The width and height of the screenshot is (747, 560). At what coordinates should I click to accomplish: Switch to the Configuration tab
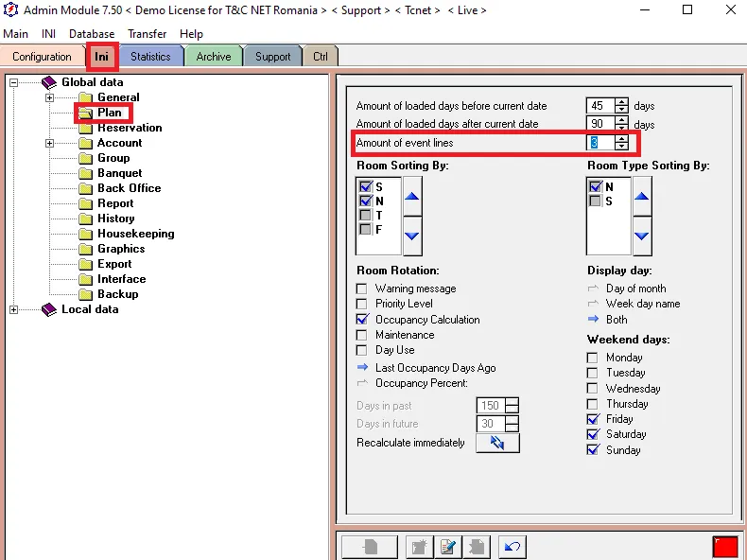[x=42, y=57]
